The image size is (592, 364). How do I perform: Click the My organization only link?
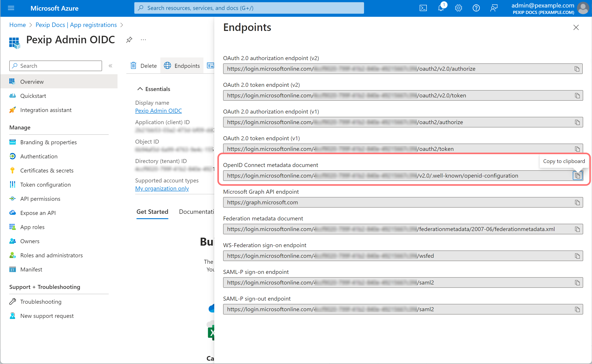(x=162, y=188)
